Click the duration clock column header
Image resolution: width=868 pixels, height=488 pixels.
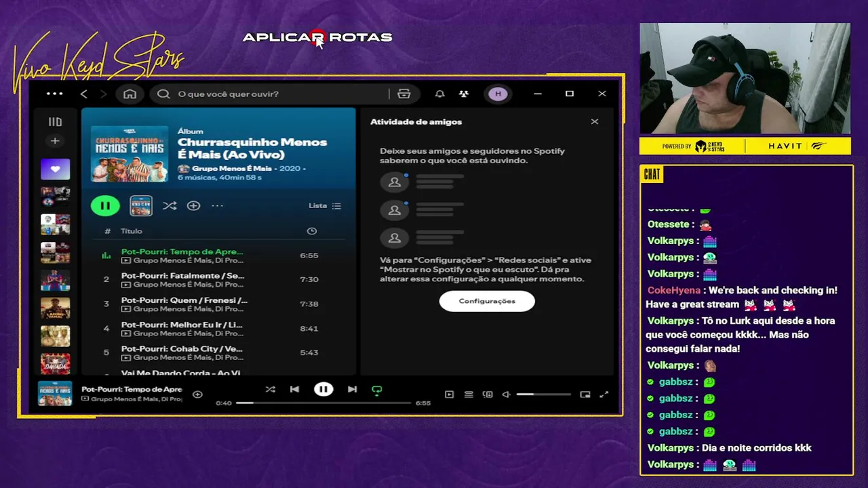click(311, 231)
